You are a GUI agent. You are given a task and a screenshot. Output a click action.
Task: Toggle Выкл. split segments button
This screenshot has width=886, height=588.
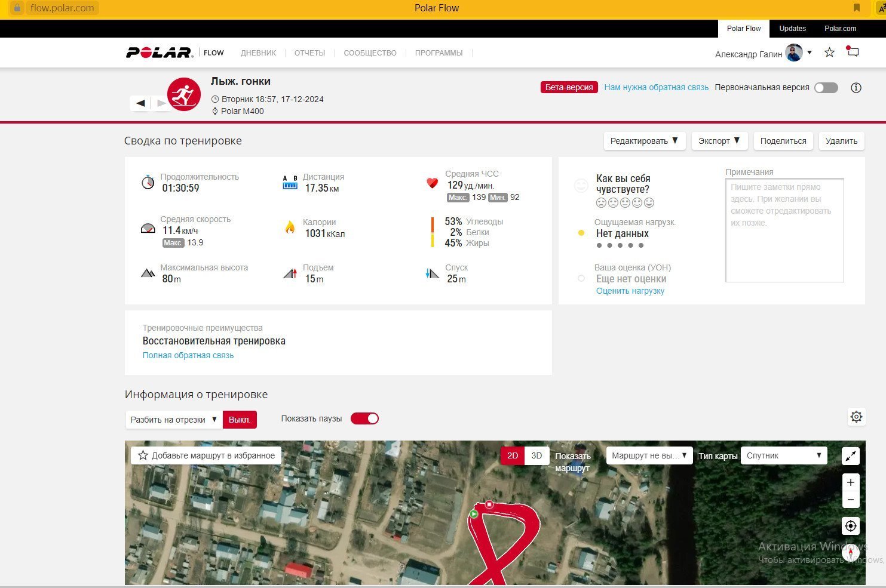[x=240, y=420]
